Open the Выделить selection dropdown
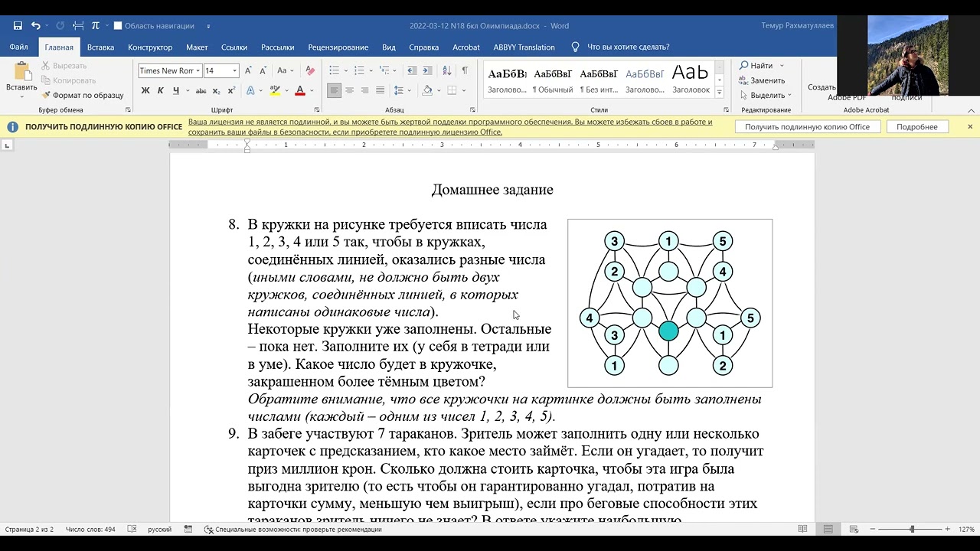This screenshot has width=980, height=551. (766, 95)
